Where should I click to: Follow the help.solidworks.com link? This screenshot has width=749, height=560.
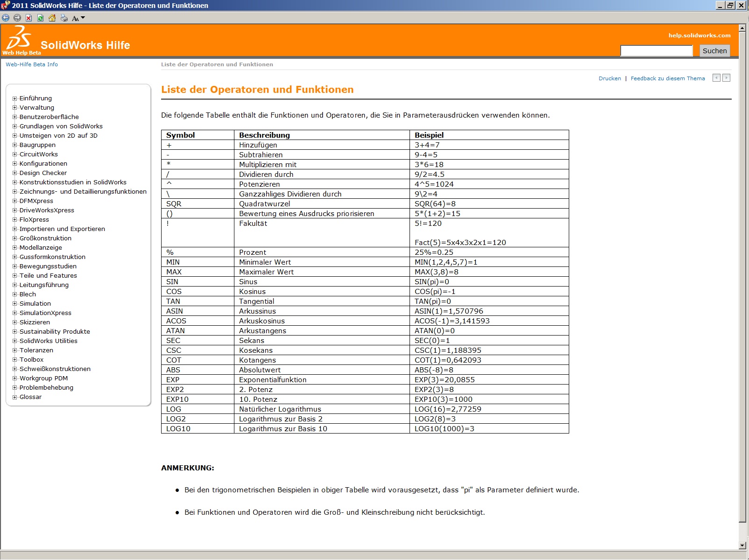700,35
